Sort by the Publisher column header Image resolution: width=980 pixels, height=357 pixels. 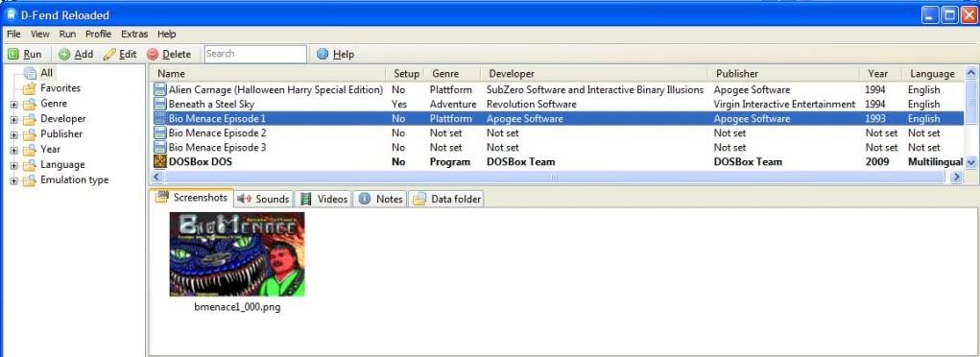click(784, 74)
